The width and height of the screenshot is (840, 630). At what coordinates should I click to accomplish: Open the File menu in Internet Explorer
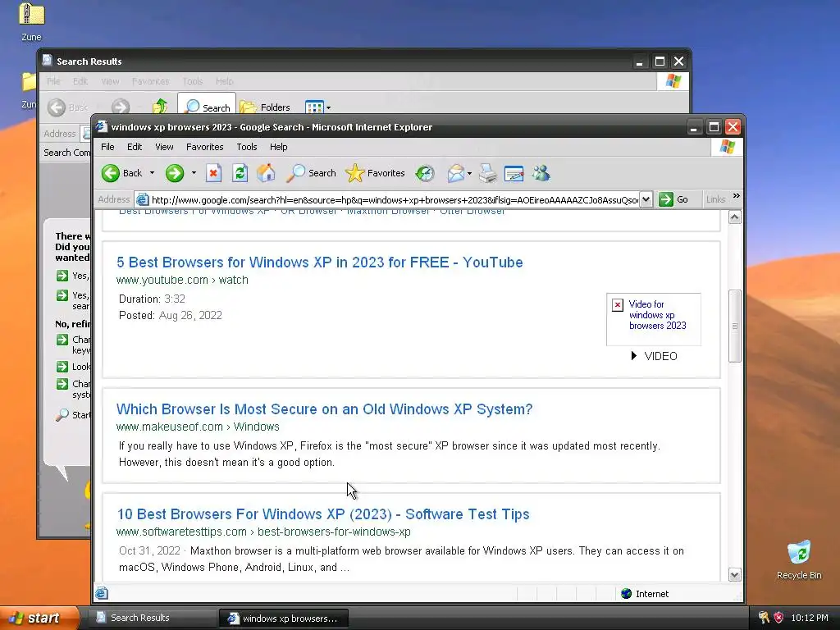point(107,147)
